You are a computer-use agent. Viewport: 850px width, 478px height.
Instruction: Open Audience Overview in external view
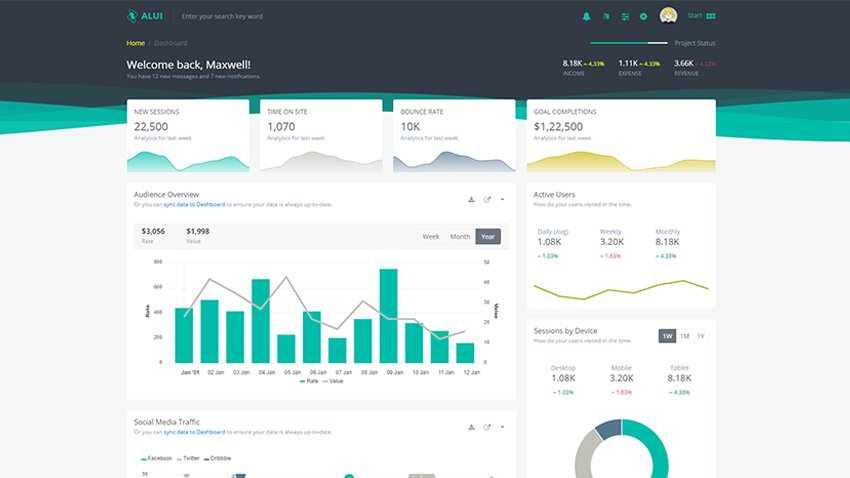point(487,199)
